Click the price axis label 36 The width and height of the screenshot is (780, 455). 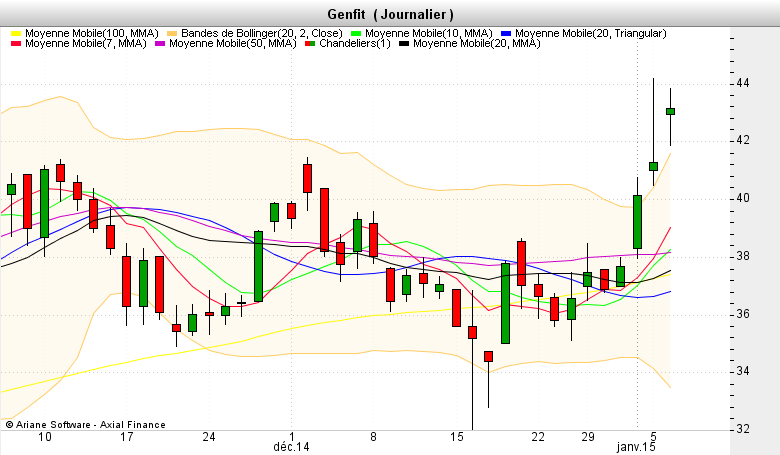tap(743, 314)
